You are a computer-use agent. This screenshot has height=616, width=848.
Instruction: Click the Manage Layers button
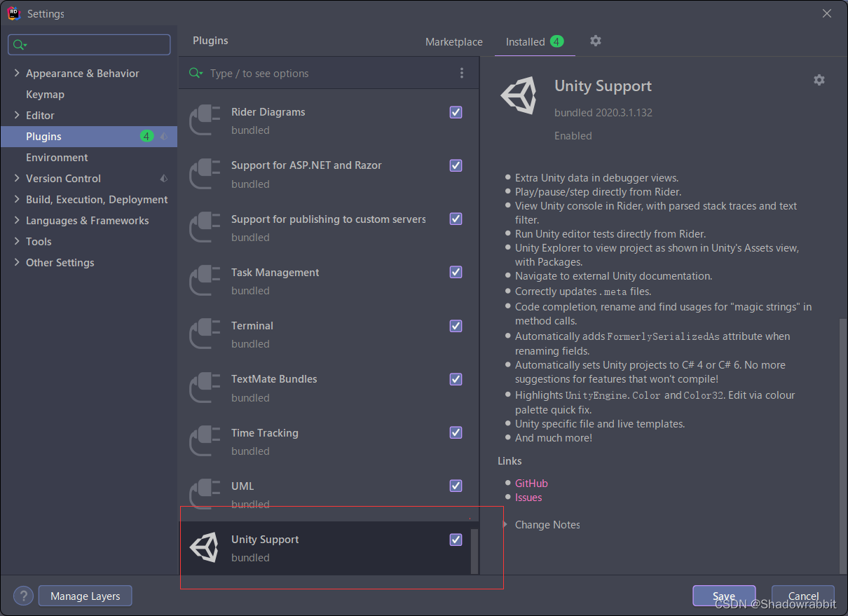point(86,596)
